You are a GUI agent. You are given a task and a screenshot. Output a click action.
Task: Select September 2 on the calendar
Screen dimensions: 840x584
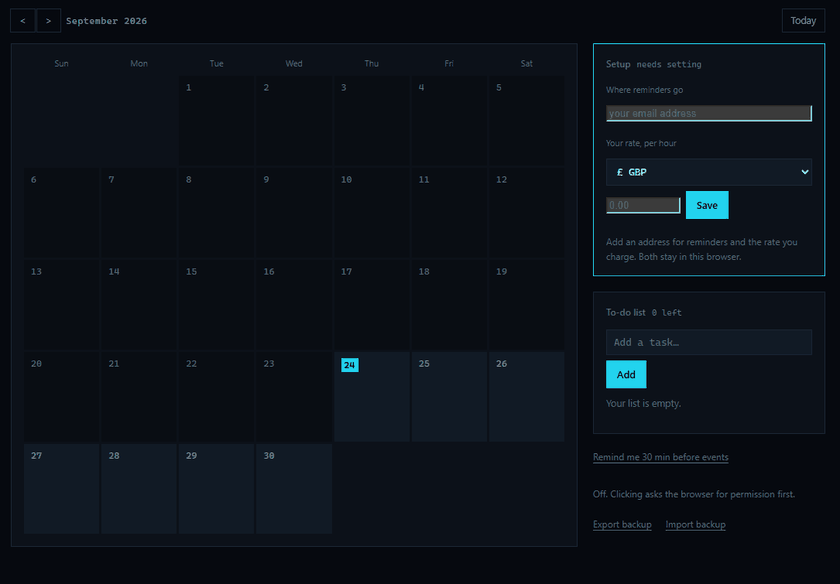294,121
